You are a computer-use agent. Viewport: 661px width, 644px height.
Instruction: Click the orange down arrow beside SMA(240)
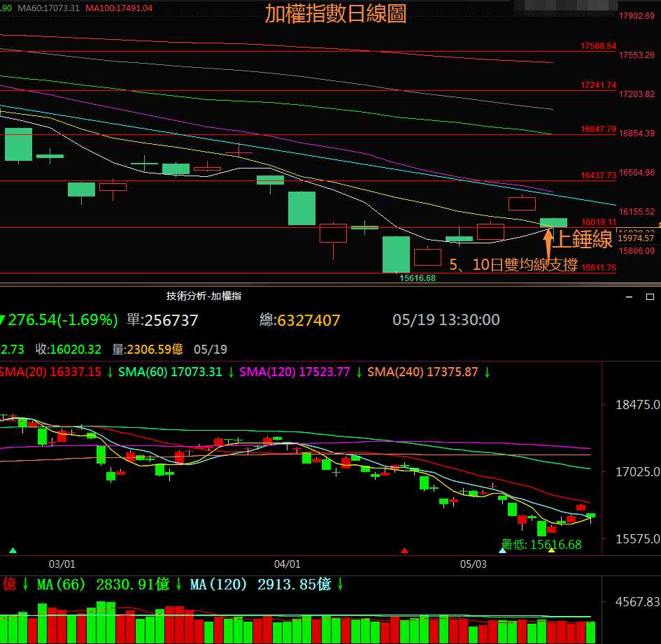point(487,372)
